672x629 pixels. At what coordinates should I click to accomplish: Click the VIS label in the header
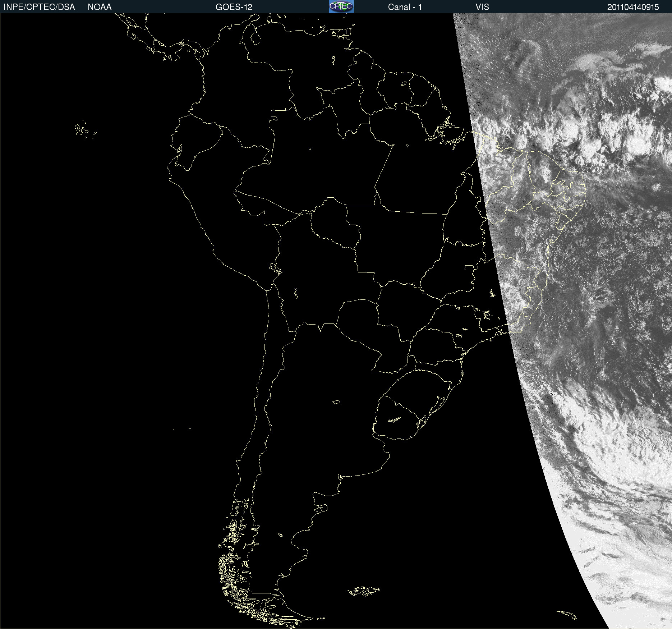tap(482, 7)
